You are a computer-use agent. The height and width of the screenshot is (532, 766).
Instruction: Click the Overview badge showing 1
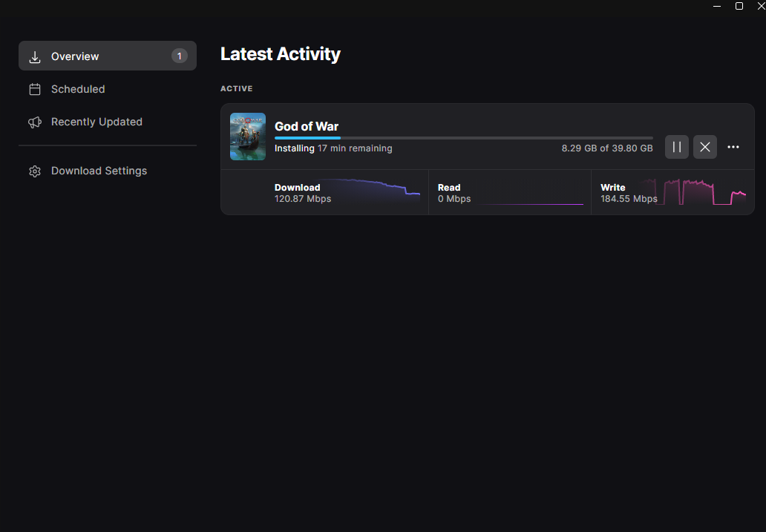point(180,56)
